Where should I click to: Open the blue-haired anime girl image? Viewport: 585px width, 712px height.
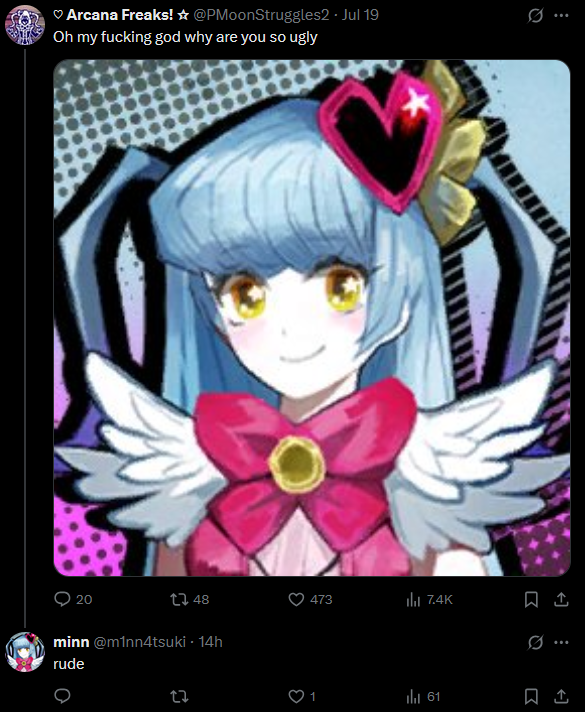pyautogui.click(x=312, y=318)
